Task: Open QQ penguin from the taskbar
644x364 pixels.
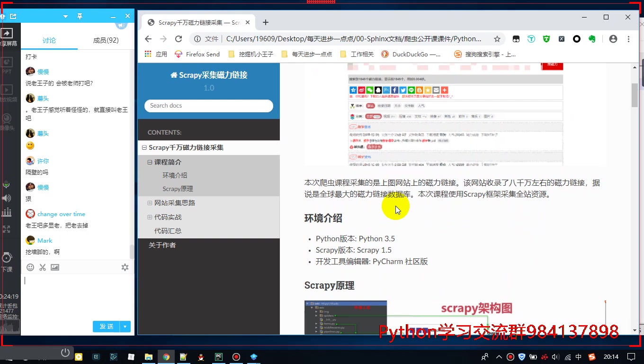Action: coord(201,356)
